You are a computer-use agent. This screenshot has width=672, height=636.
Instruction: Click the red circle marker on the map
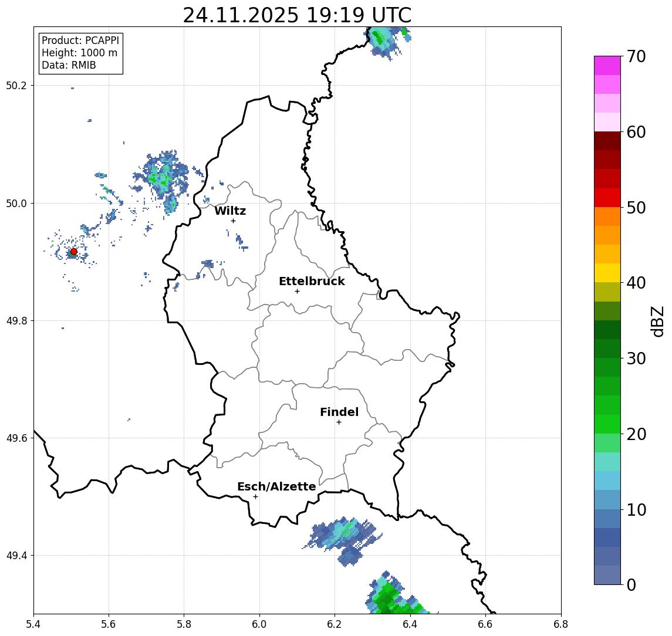[74, 252]
